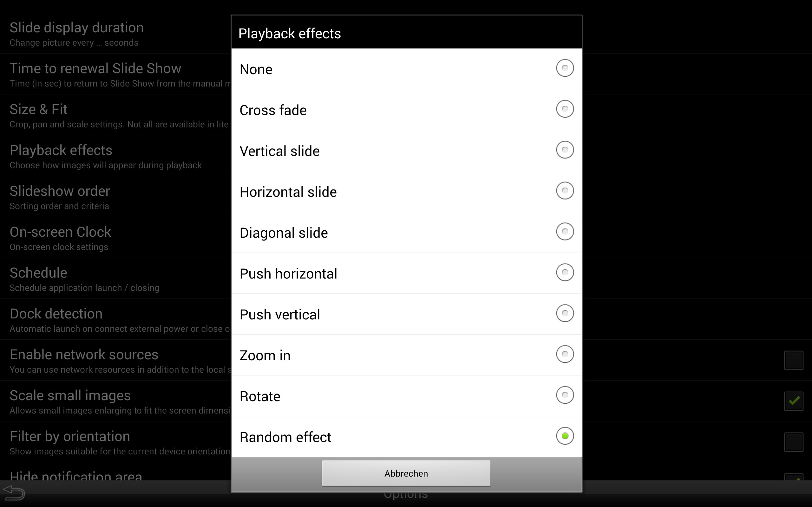Screen dimensions: 812x507
Task: Open the Size & Fit settings
Action: point(115,115)
